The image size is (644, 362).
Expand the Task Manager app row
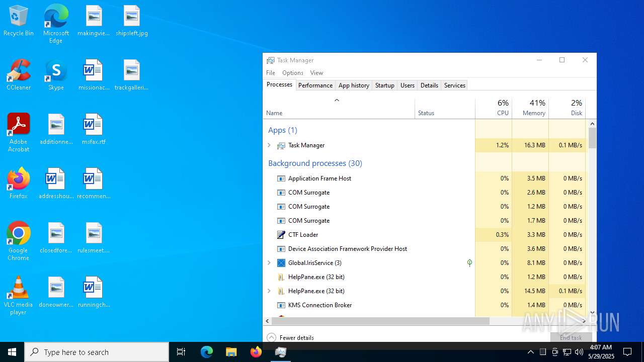pos(269,145)
